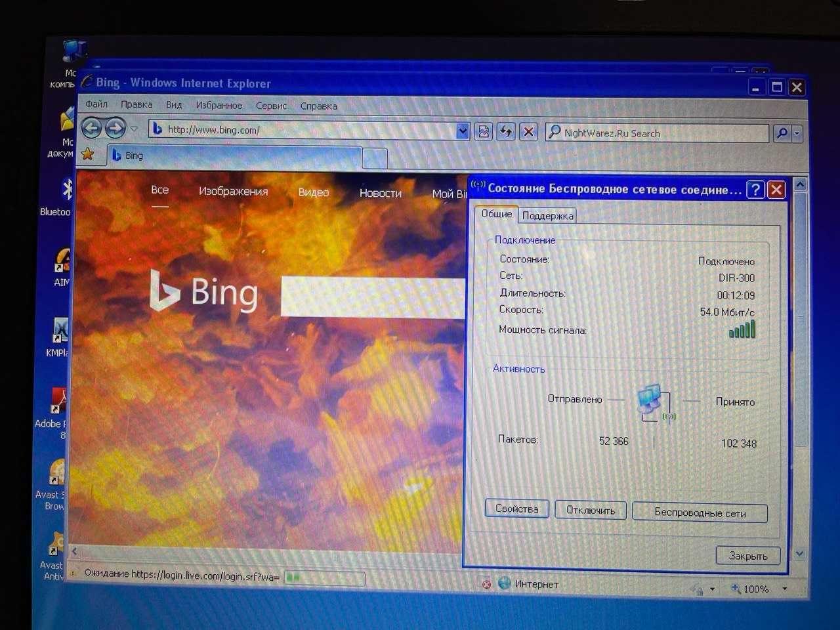Image resolution: width=840 pixels, height=630 pixels.
Task: Click the Отключить button
Action: point(591,510)
